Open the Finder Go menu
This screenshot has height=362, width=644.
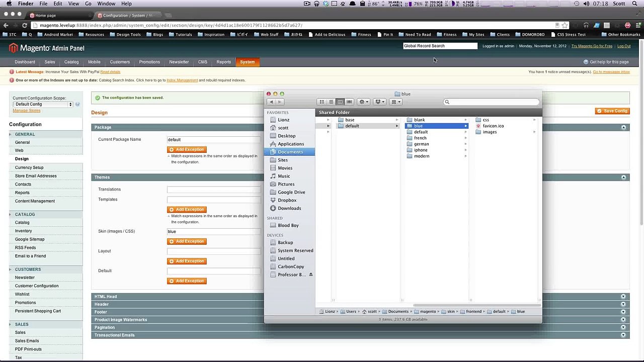(x=88, y=4)
